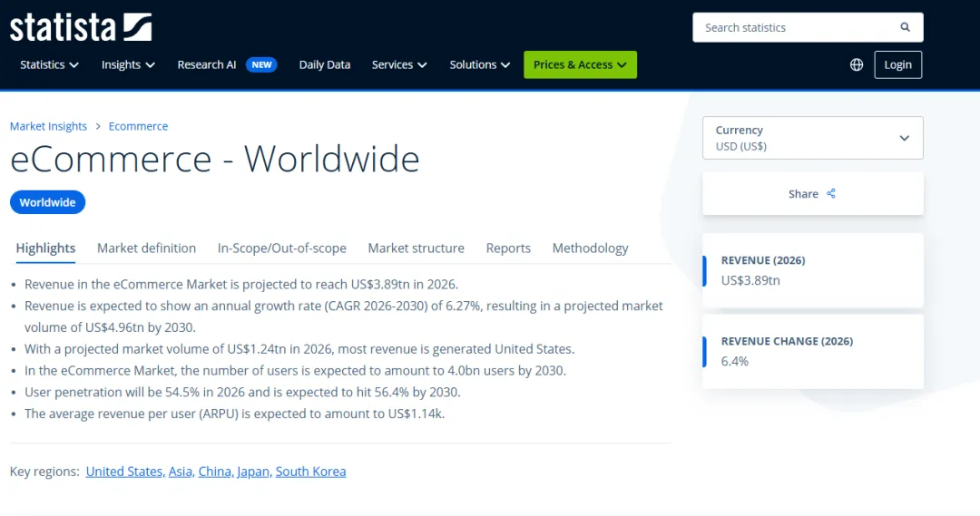
Task: Go to Daily Data
Action: pyautogui.click(x=325, y=65)
